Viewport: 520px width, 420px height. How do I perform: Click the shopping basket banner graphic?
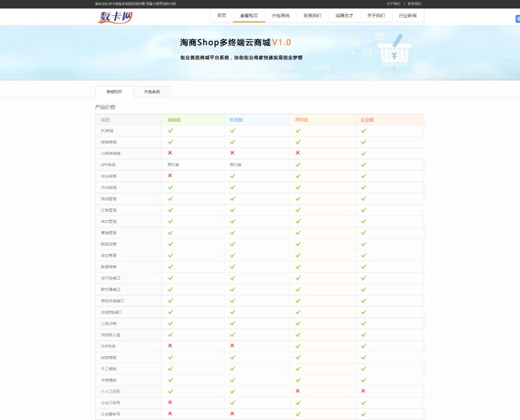(394, 51)
